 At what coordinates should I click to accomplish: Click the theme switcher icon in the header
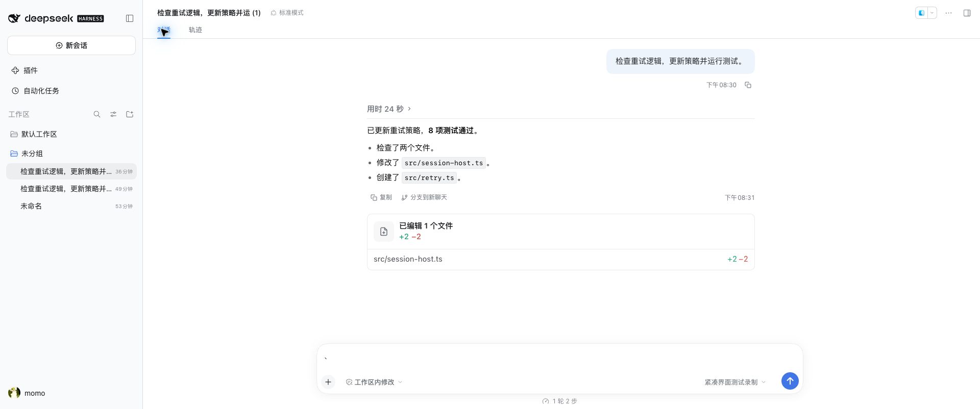click(x=921, y=13)
